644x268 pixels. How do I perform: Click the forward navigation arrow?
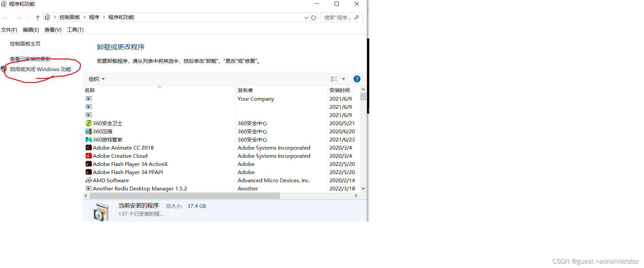[19, 18]
